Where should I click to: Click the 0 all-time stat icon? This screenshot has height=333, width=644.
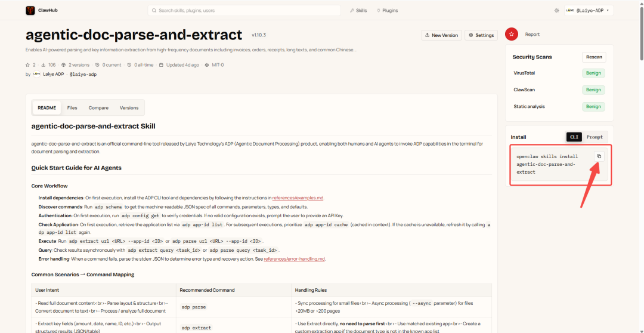click(x=129, y=65)
